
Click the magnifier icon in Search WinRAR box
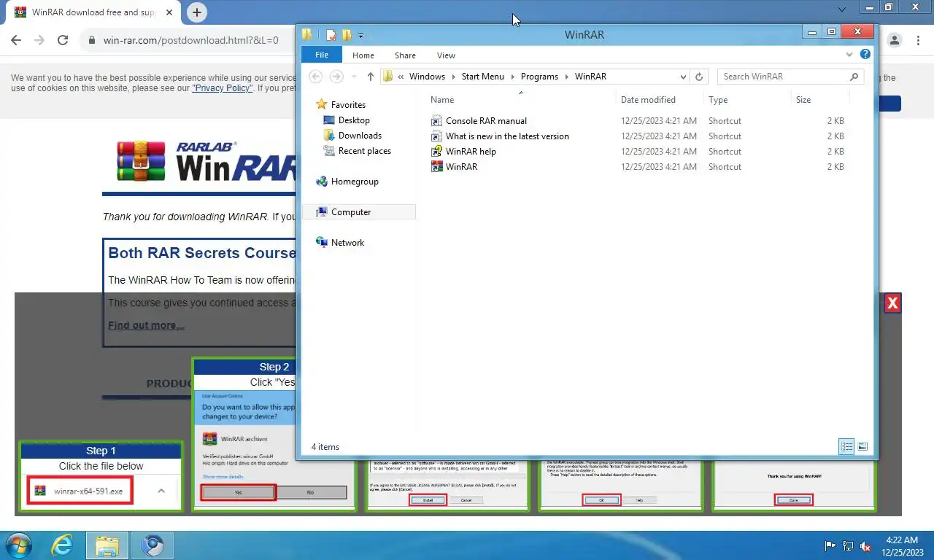tap(854, 77)
